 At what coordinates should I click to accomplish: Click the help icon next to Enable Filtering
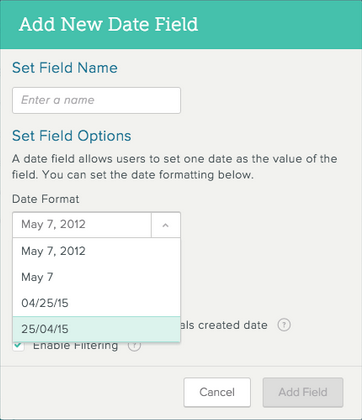coord(134,346)
